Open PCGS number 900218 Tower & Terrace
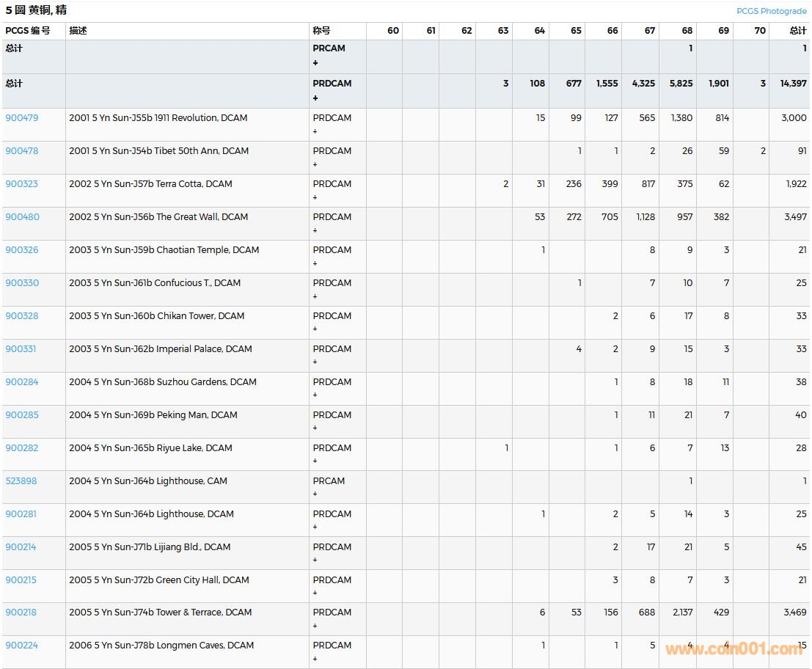 (21, 613)
